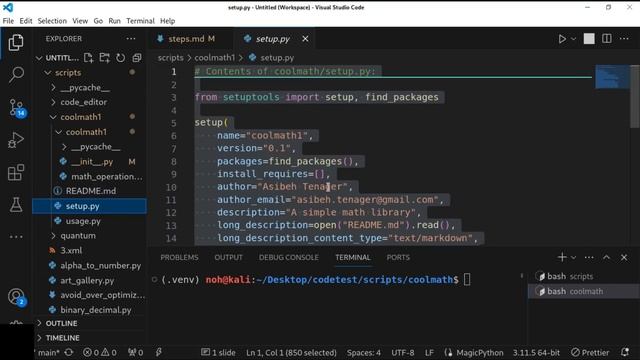Click the square stop icon in editor toolbar
Image resolution: width=640 pixels, height=360 pixels.
(x=589, y=39)
